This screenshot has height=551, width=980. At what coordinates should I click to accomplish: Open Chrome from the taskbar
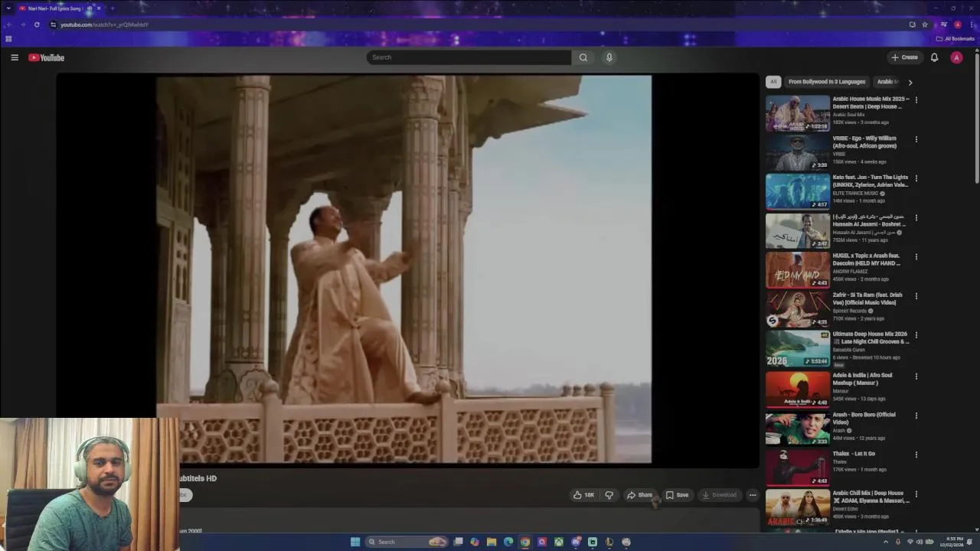525,542
